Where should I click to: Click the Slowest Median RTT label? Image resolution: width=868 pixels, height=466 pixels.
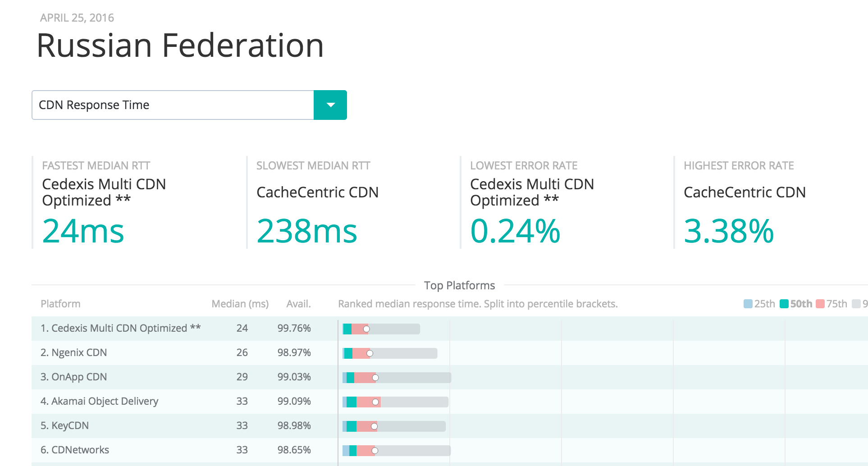tap(313, 166)
